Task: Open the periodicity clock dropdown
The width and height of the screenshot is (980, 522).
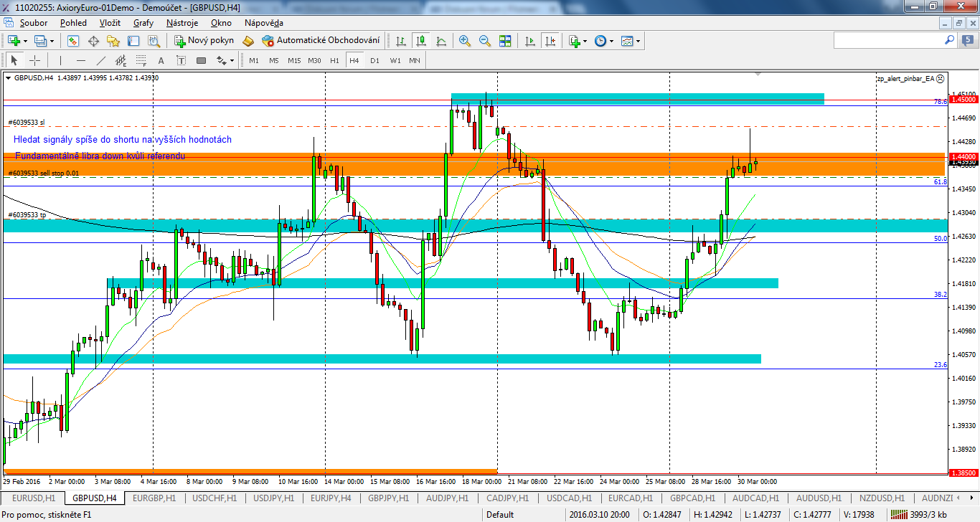Action: (611, 41)
